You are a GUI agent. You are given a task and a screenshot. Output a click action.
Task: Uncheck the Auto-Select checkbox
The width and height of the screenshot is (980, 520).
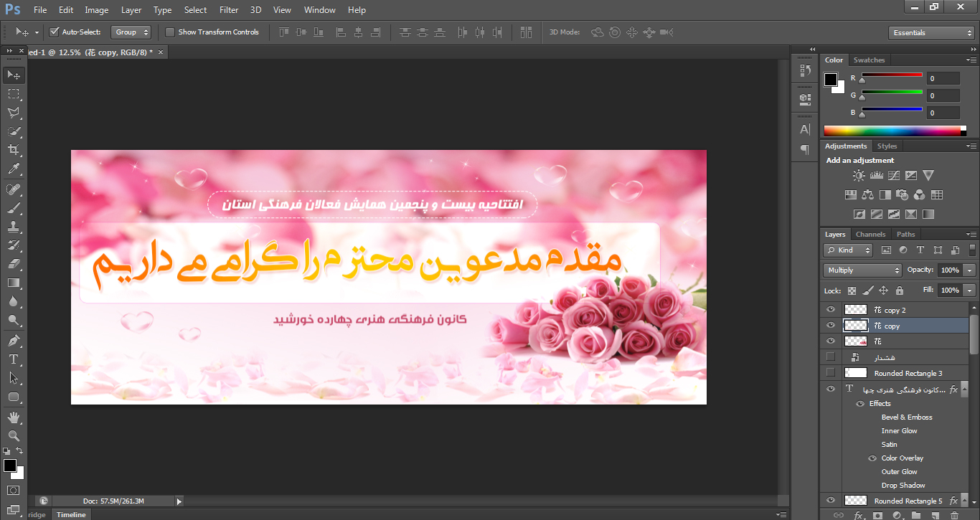(54, 32)
